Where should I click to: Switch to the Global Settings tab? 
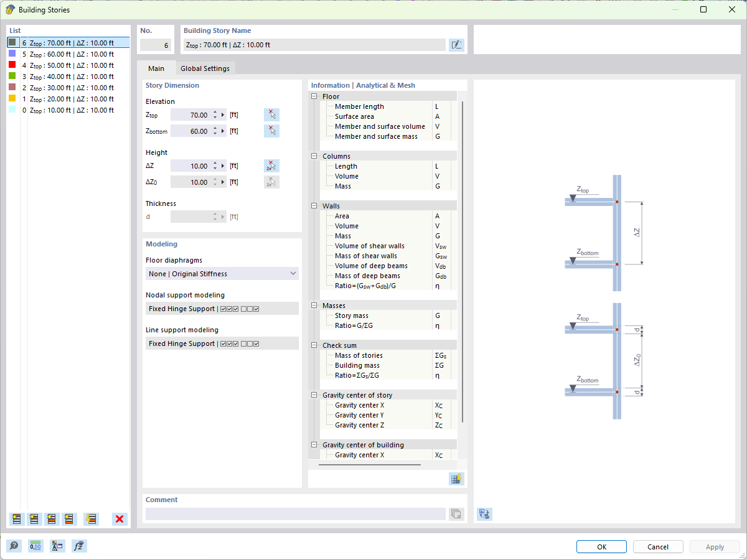point(205,68)
